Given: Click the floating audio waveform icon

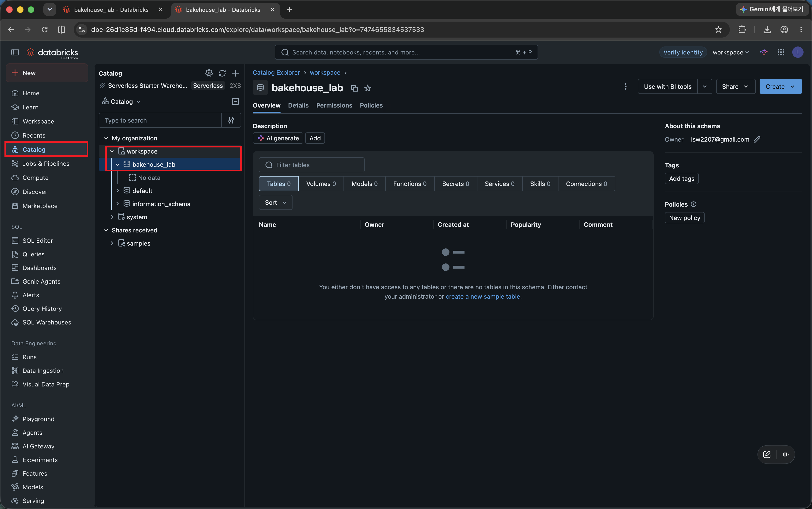Looking at the screenshot, I should [x=786, y=455].
